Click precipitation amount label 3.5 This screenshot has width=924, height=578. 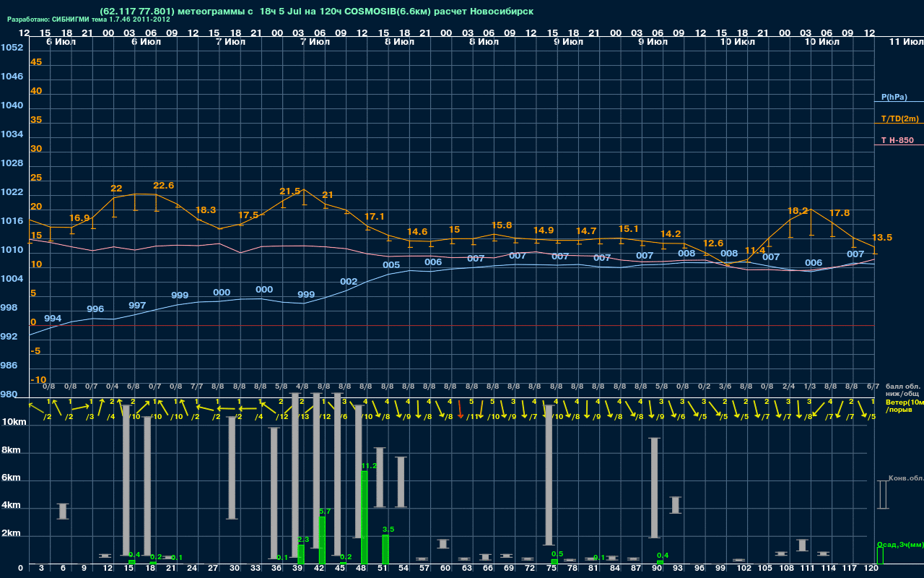coord(388,530)
